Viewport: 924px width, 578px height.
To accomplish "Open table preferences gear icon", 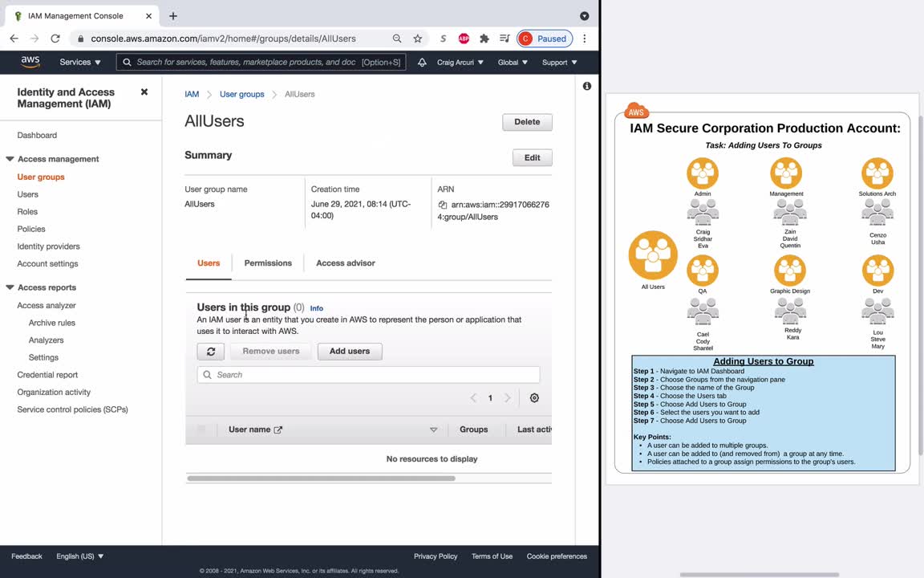I will point(534,397).
